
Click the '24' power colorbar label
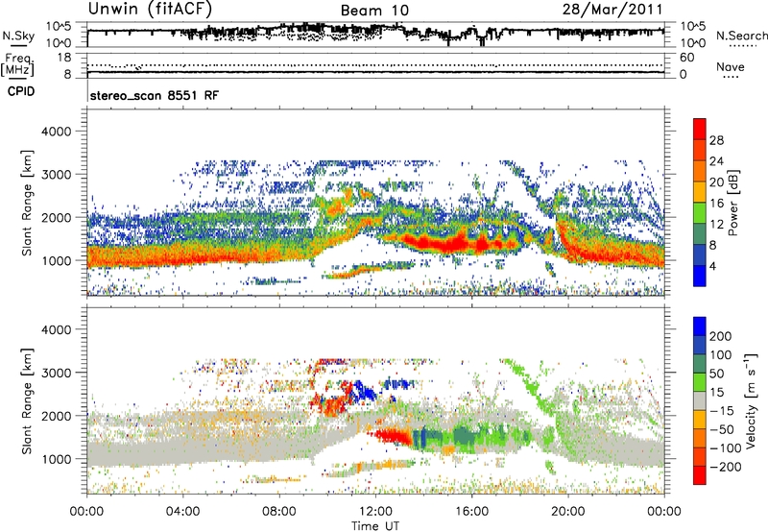pos(716,161)
